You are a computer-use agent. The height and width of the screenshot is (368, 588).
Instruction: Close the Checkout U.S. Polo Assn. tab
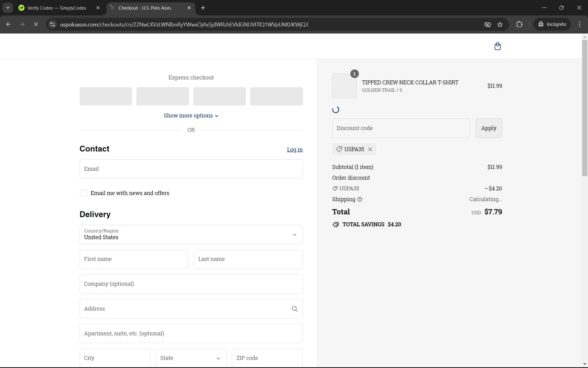[189, 8]
